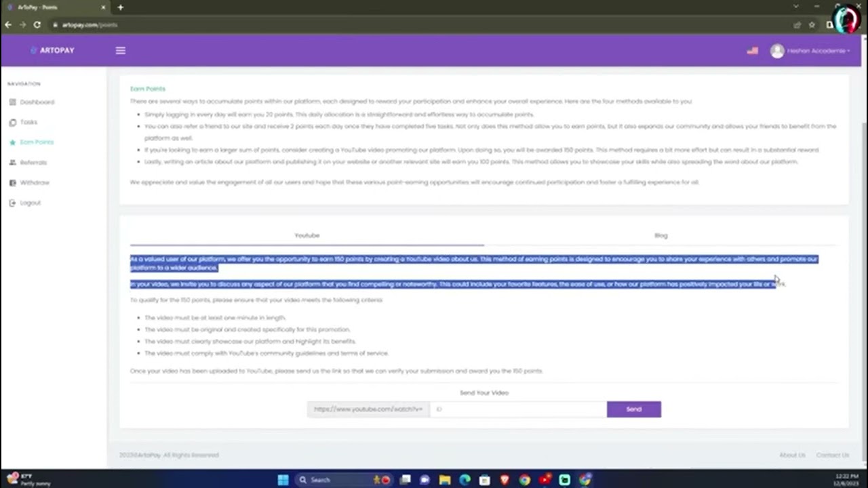Select Earn Points in the sidebar
The width and height of the screenshot is (868, 488).
point(37,142)
